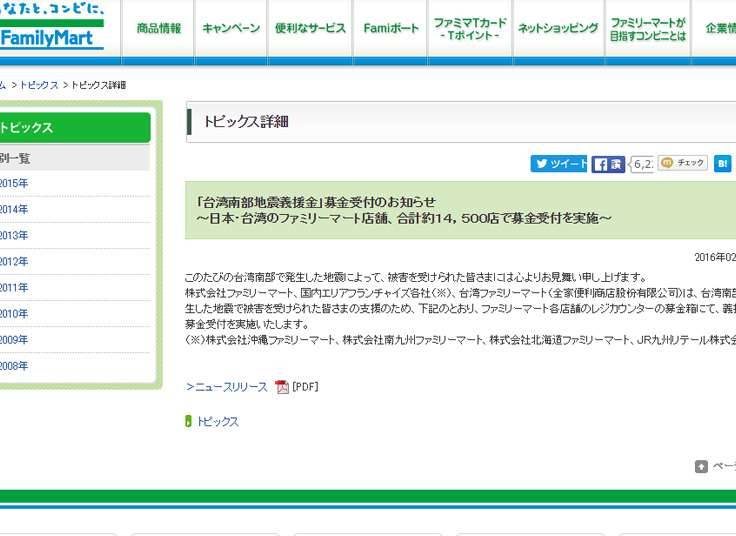This screenshot has height=536, width=736.
Task: Click the Hatena B! bookmark icon
Action: click(x=723, y=164)
